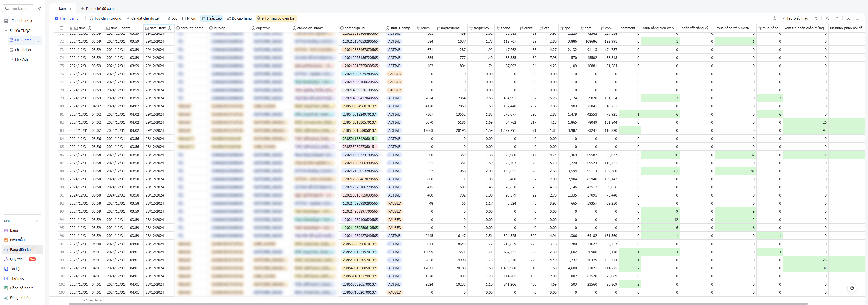Click info icon next to date_start column
The image size is (868, 305).
[x=169, y=28]
